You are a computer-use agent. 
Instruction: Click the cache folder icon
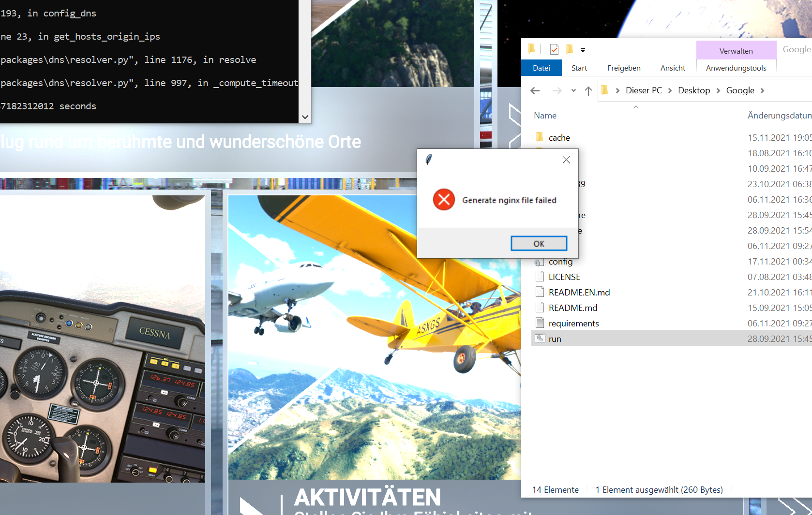[540, 137]
